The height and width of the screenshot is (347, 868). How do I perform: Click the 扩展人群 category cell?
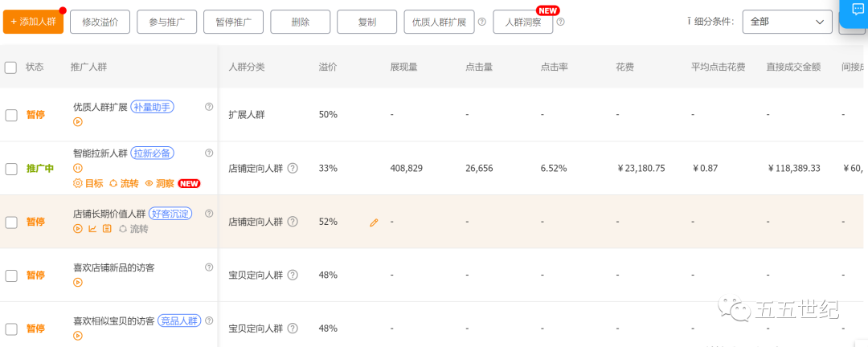[247, 115]
